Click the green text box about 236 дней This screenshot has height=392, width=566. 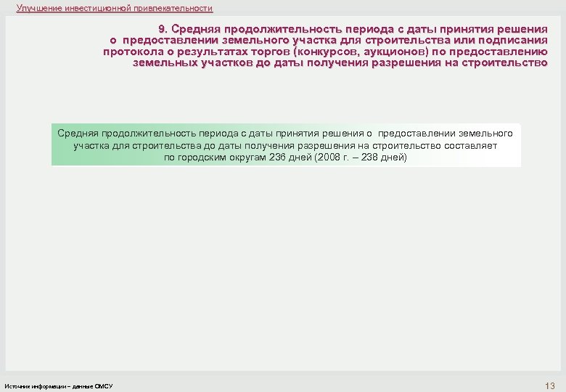(286, 144)
